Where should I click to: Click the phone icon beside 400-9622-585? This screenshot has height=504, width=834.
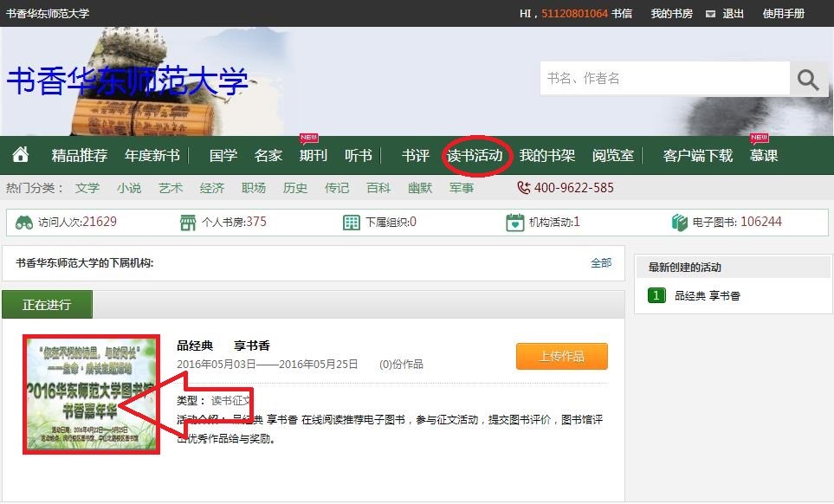pos(524,188)
